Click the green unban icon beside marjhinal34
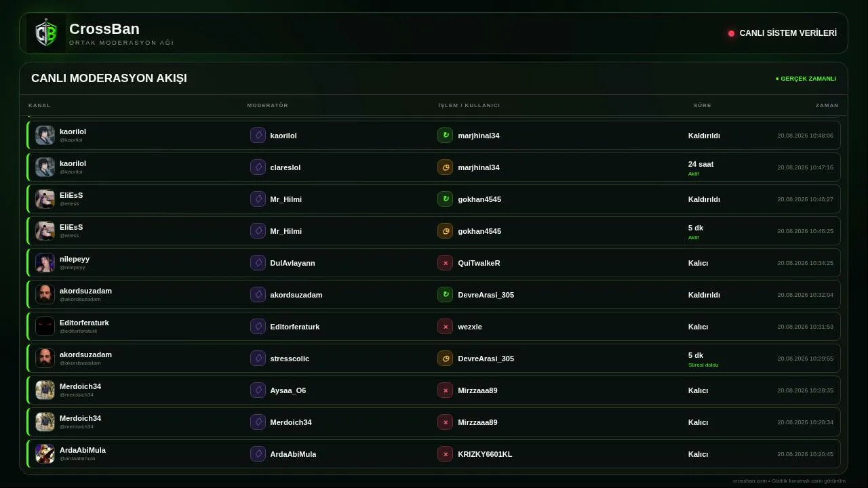This screenshot has width=868, height=488. pos(445,136)
